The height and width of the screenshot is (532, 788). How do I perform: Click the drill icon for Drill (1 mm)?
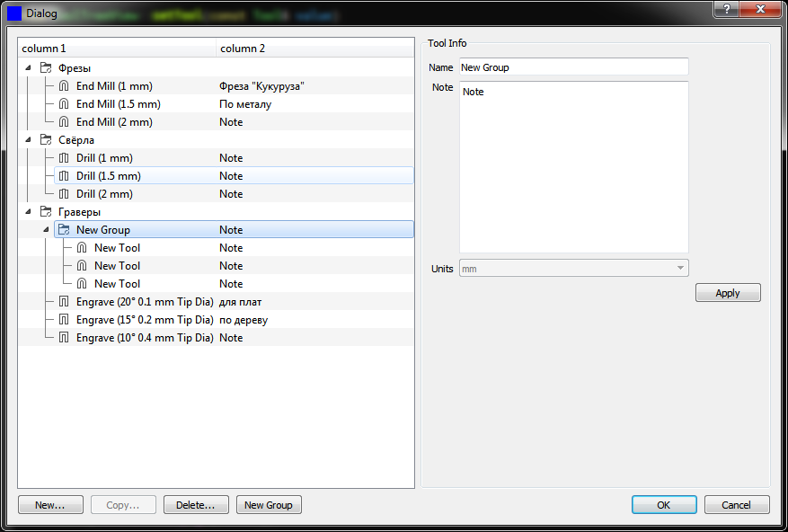coord(64,158)
